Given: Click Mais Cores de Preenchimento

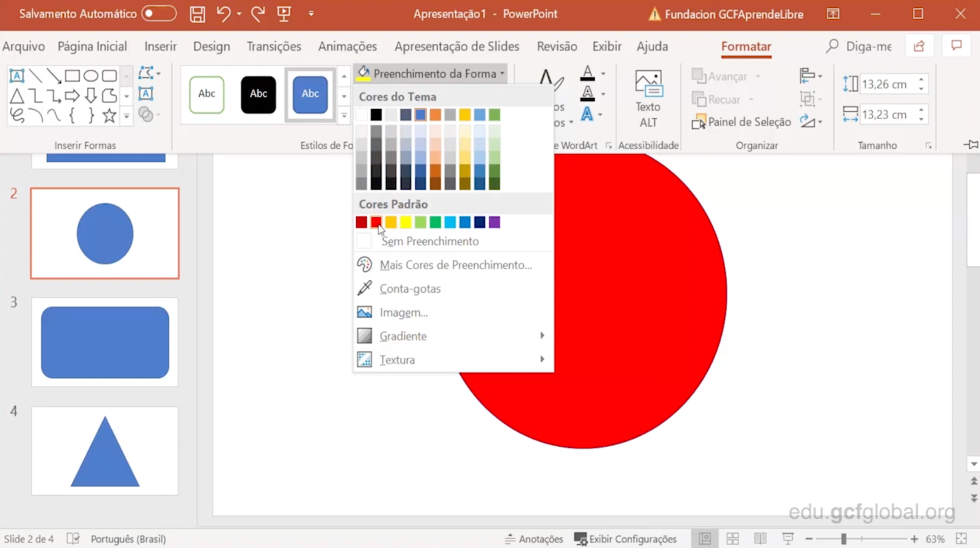Looking at the screenshot, I should coord(455,265).
